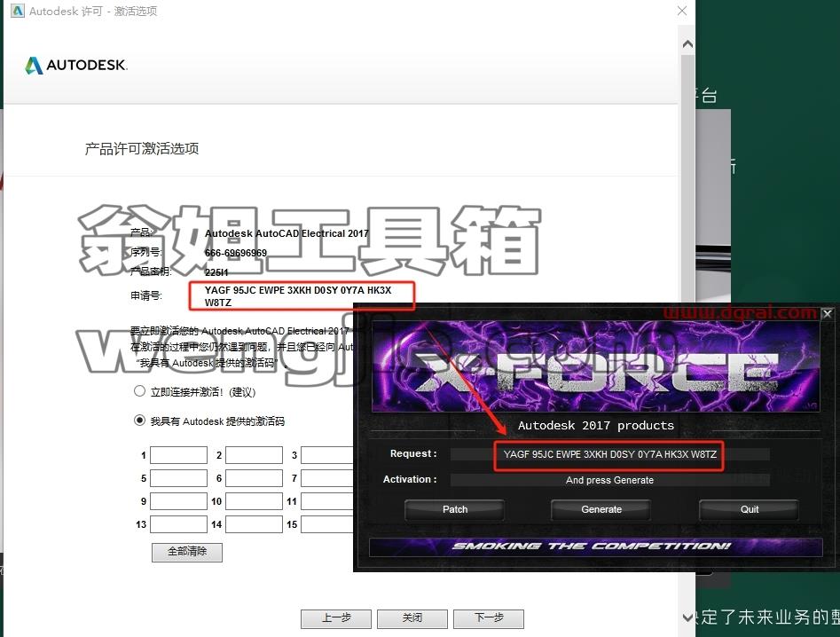Click the Autodesk 2017 products label
The image size is (840, 637).
pyautogui.click(x=596, y=425)
